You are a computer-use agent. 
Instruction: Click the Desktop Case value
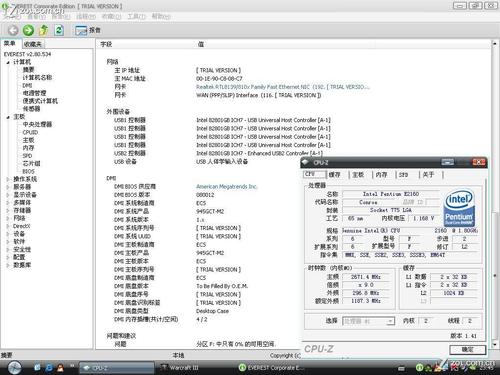tap(212, 311)
